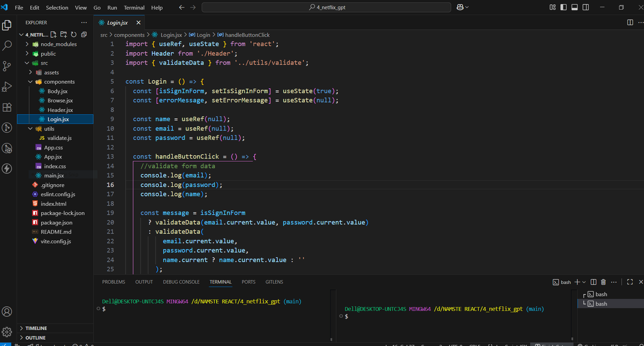Create a new terminal with plus icon
Viewport: 644px width, 346px height.
[x=577, y=282]
